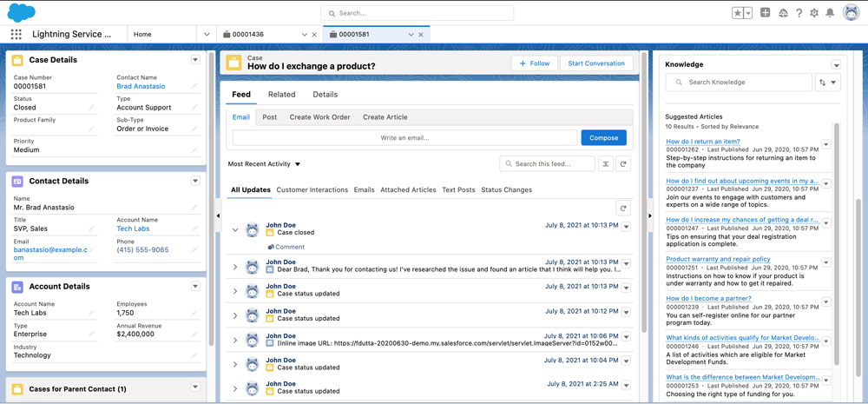
Task: Close the 00001436 workspace tab
Action: pyautogui.click(x=314, y=35)
